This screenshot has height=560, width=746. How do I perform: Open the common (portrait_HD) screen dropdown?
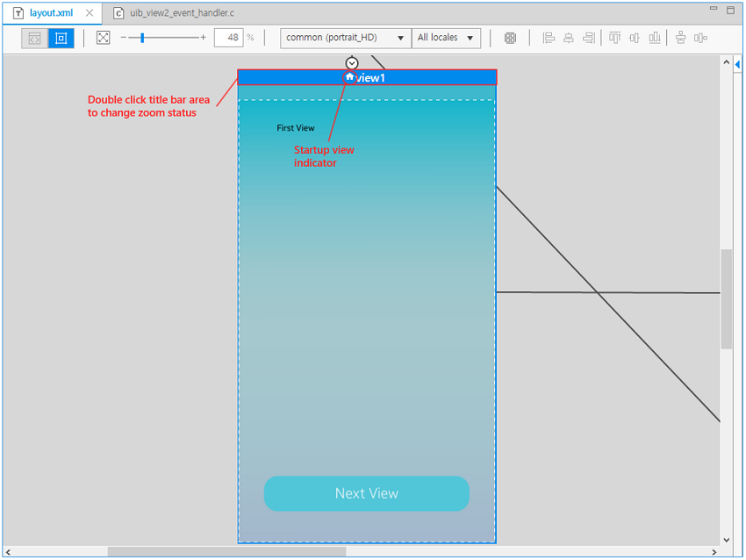click(x=345, y=38)
